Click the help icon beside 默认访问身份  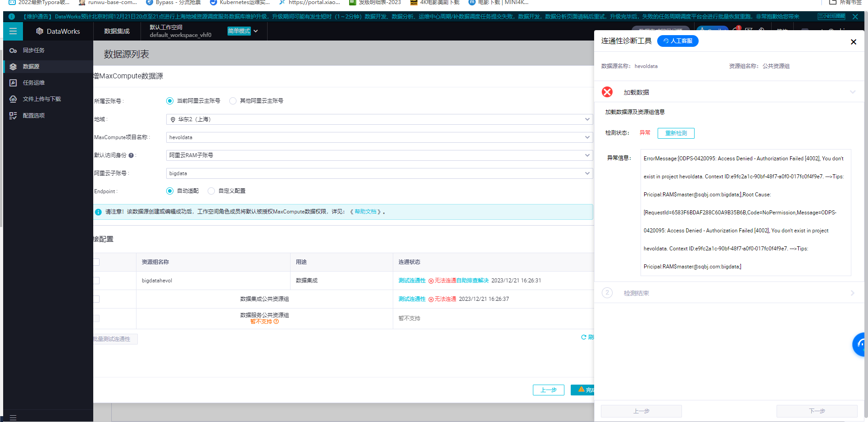(131, 155)
